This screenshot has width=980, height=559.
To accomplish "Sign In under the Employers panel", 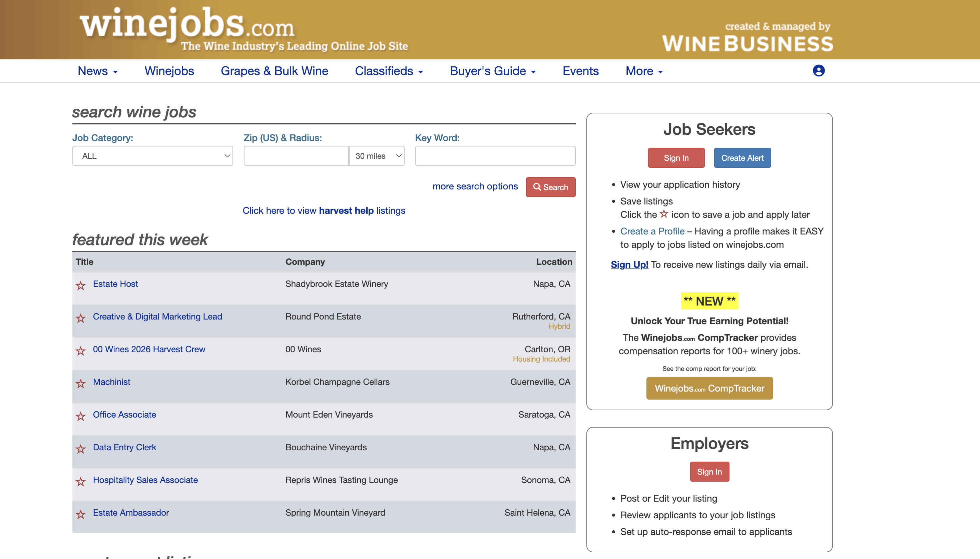I will click(709, 472).
